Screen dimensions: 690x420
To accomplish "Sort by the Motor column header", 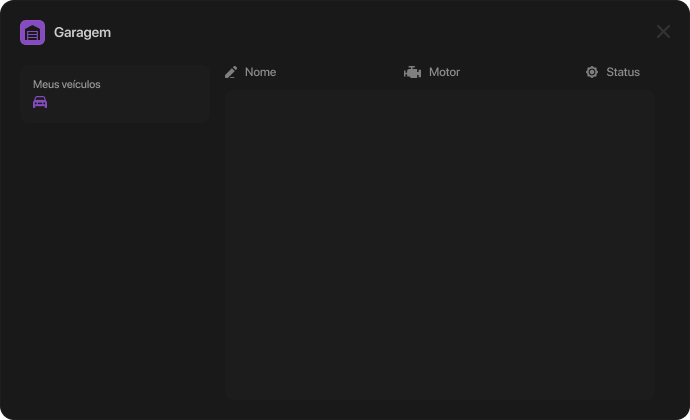I will click(x=444, y=72).
